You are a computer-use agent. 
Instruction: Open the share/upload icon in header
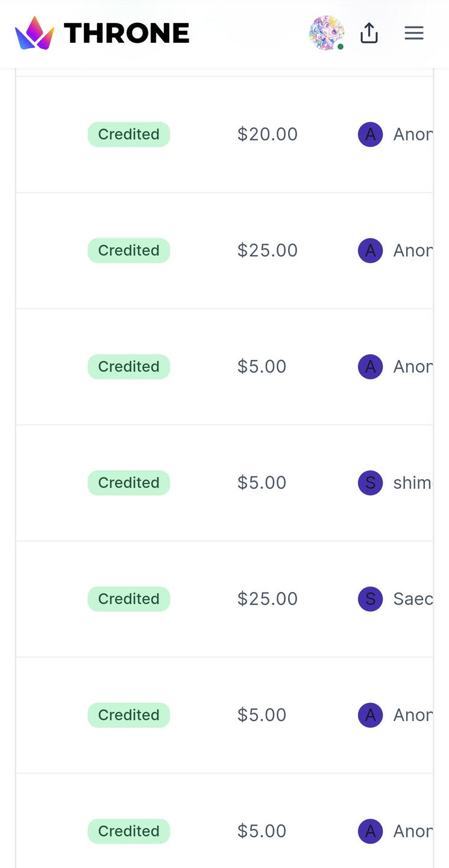click(369, 33)
